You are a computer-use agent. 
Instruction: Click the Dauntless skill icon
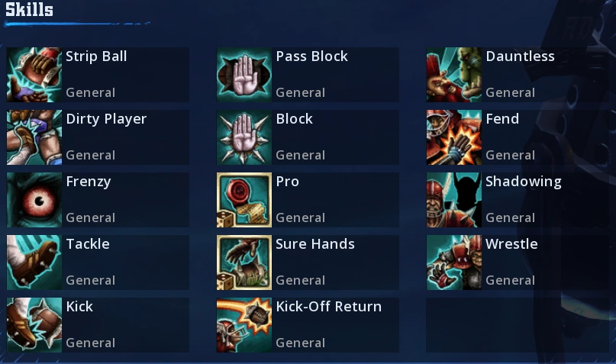(x=453, y=75)
